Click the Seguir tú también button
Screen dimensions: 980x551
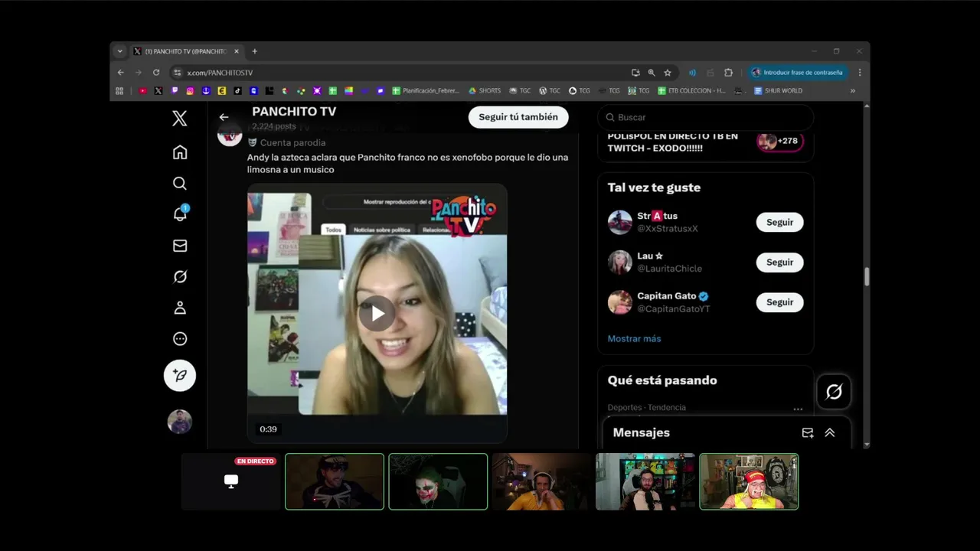(x=518, y=117)
